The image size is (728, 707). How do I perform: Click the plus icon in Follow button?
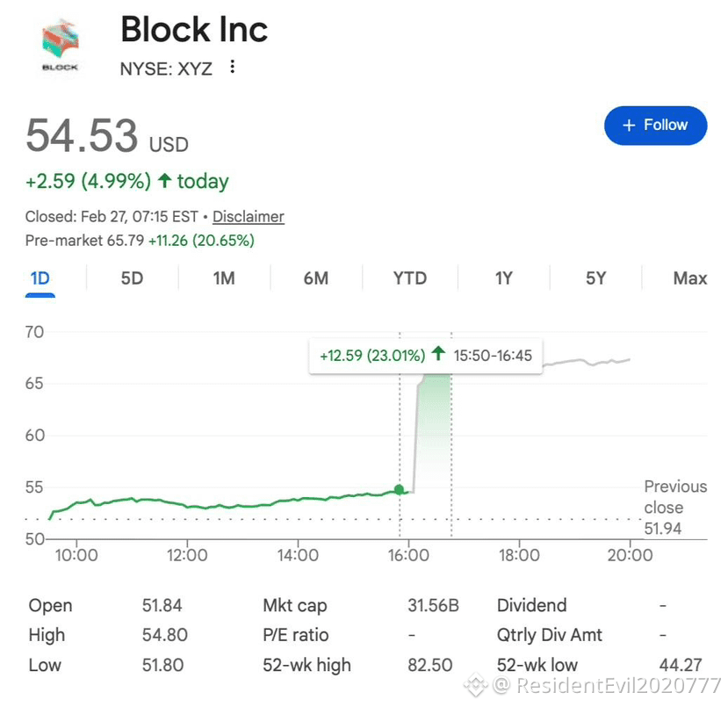click(x=629, y=126)
